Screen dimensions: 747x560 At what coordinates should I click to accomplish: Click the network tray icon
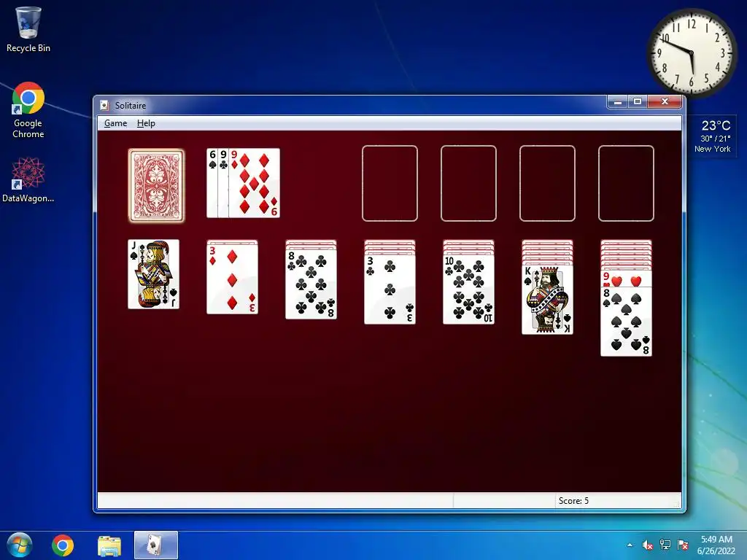(665, 545)
